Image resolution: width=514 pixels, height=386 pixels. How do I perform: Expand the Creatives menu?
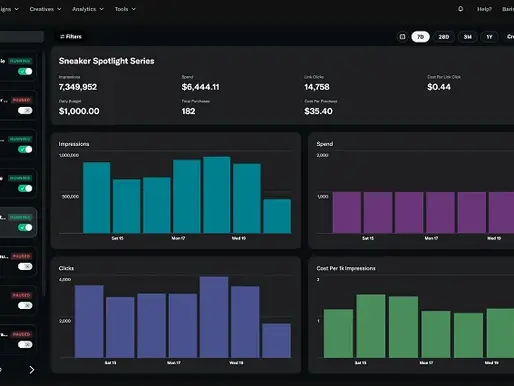(x=45, y=9)
